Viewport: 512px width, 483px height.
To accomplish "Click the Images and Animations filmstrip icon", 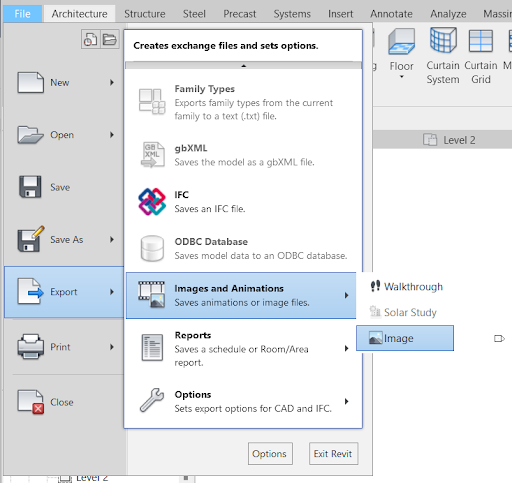I will [x=152, y=295].
